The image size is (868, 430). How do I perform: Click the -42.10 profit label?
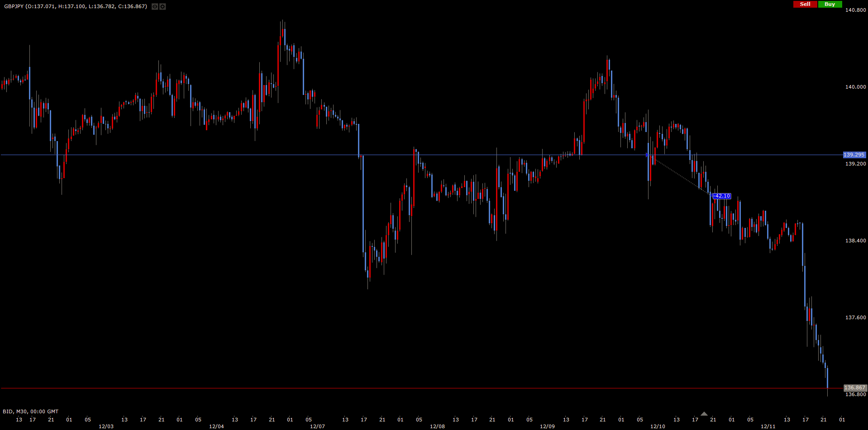click(722, 196)
